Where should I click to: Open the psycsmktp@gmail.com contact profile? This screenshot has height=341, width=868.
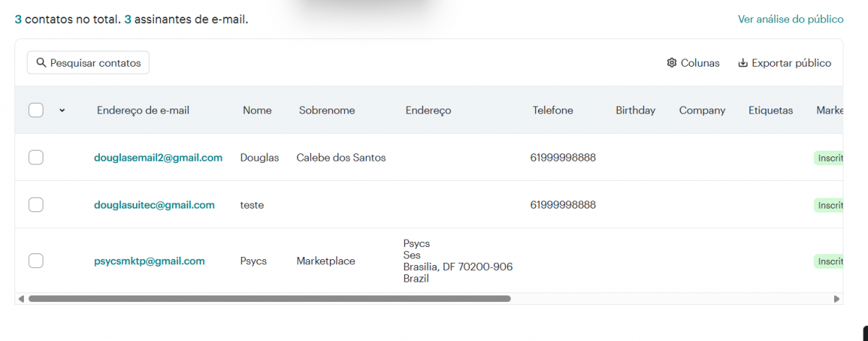[x=150, y=261]
